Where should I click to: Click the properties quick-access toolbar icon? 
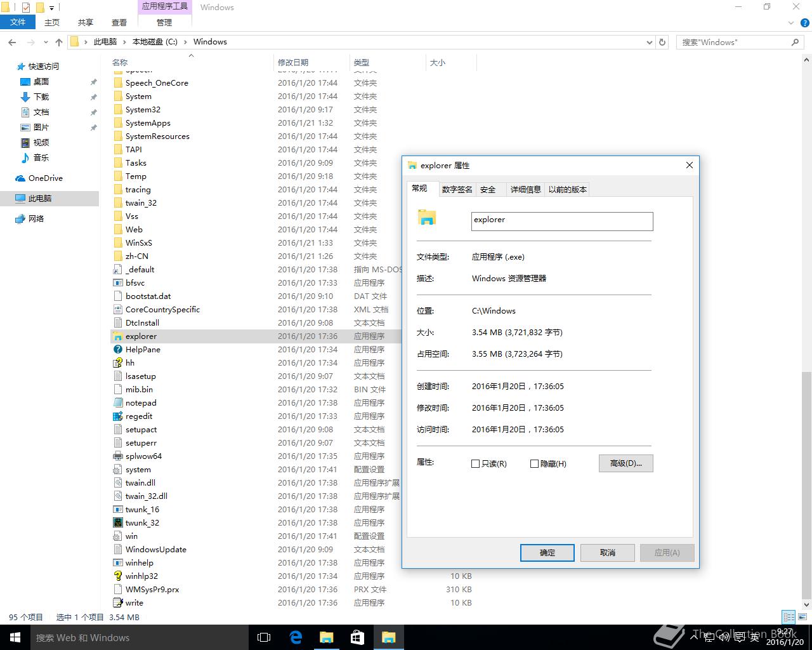coord(26,8)
